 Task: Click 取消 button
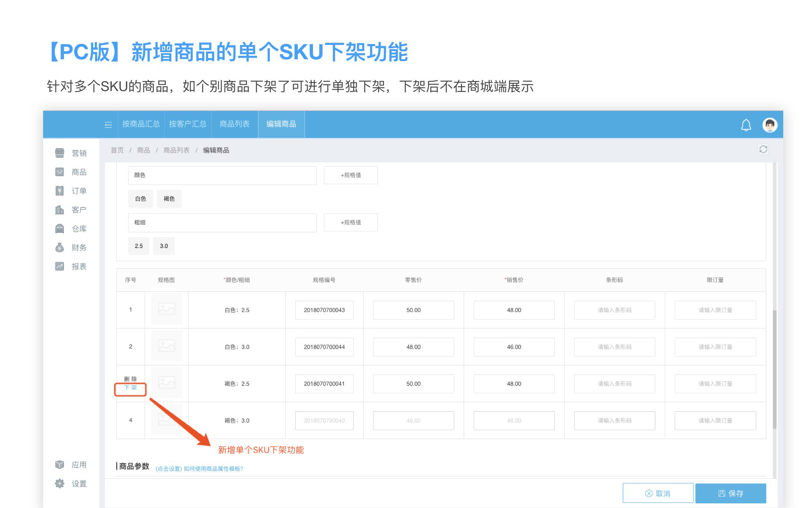click(658, 493)
